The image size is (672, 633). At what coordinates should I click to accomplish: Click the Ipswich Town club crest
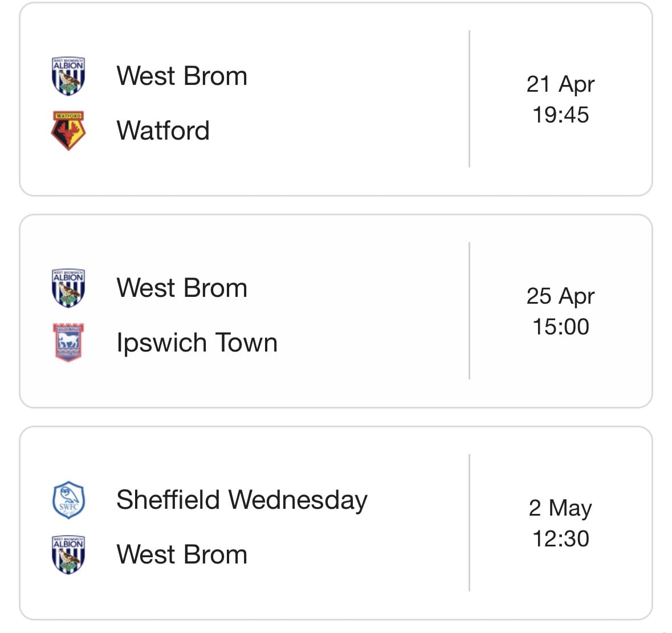tap(68, 342)
